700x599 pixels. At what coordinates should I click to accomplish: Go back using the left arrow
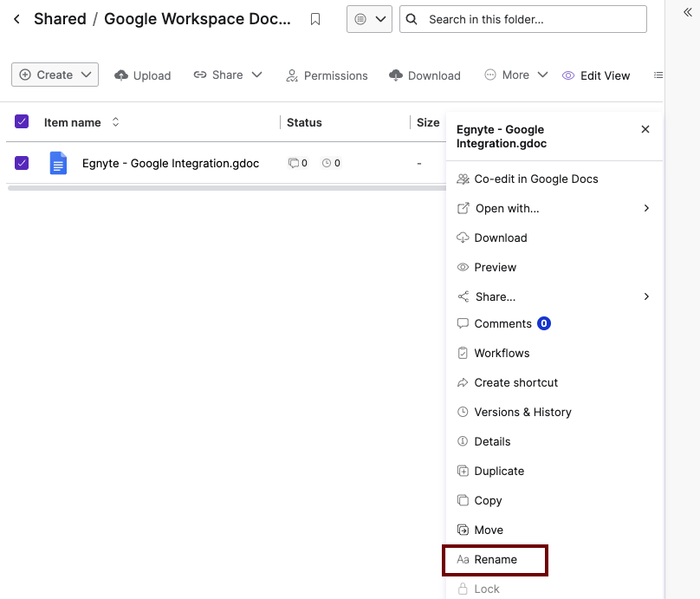coord(17,19)
